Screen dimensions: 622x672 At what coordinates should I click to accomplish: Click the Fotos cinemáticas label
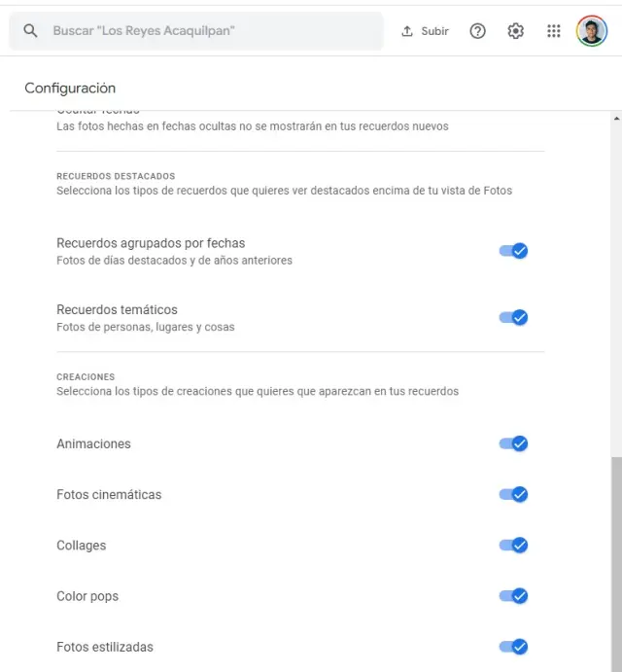109,495
